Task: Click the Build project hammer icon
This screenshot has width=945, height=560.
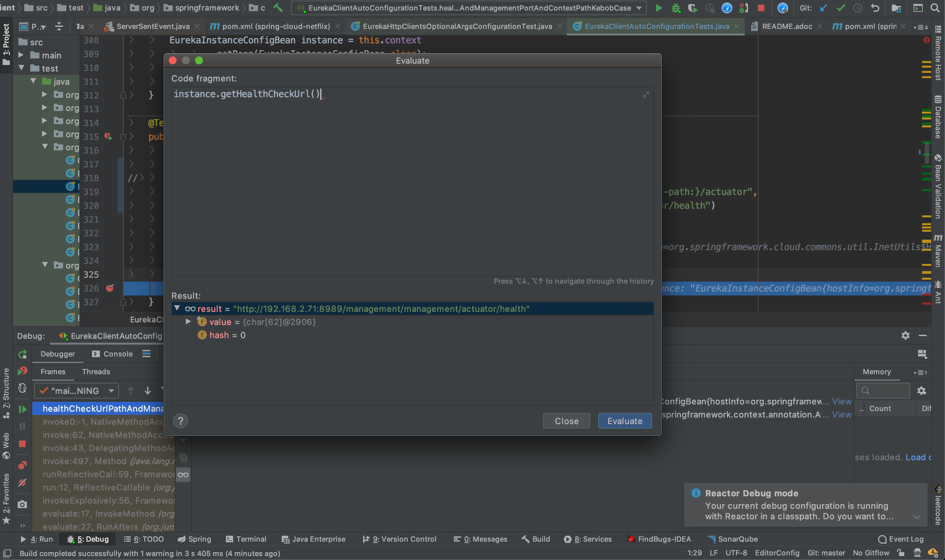Action: [278, 8]
